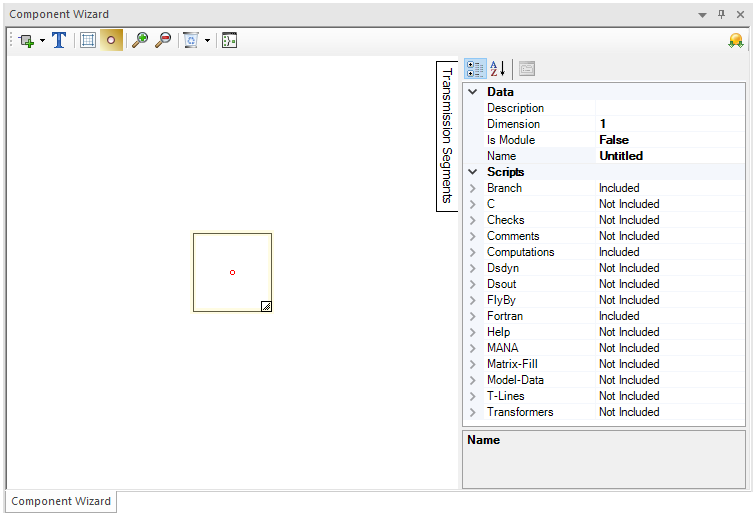Image resolution: width=756 pixels, height=516 pixels.
Task: Click the zoom out magnifier icon
Action: pyautogui.click(x=163, y=41)
